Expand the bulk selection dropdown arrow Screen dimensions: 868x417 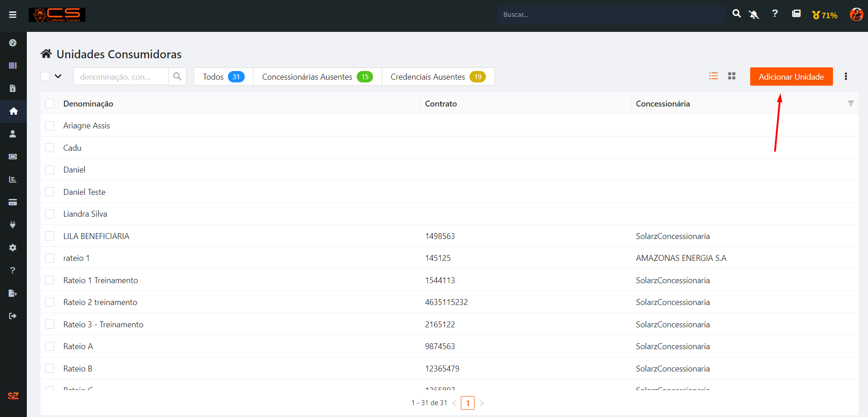click(58, 76)
